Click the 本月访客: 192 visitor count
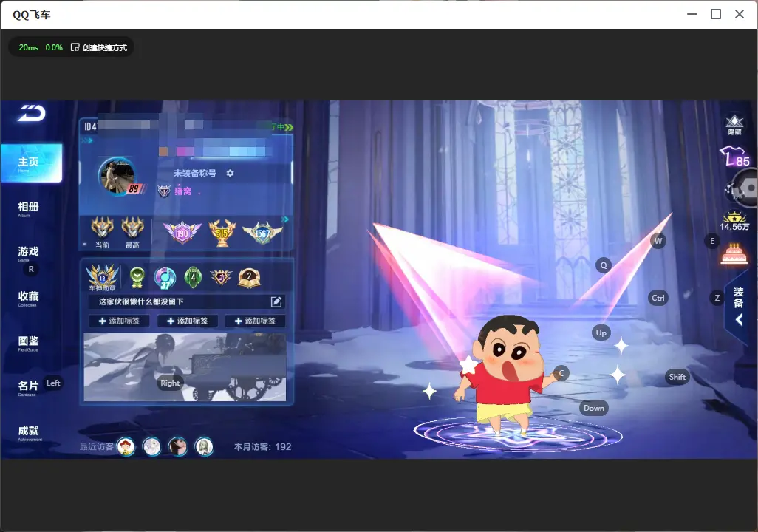 click(263, 447)
